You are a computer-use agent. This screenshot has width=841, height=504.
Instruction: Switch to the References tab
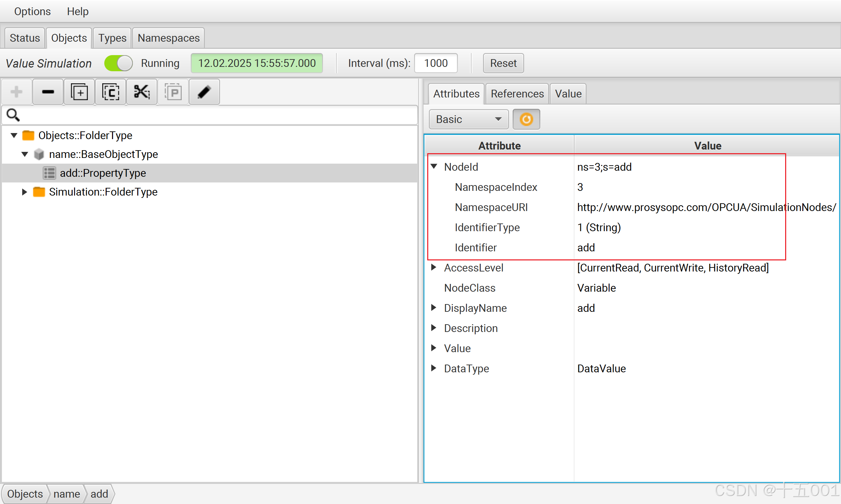(517, 94)
